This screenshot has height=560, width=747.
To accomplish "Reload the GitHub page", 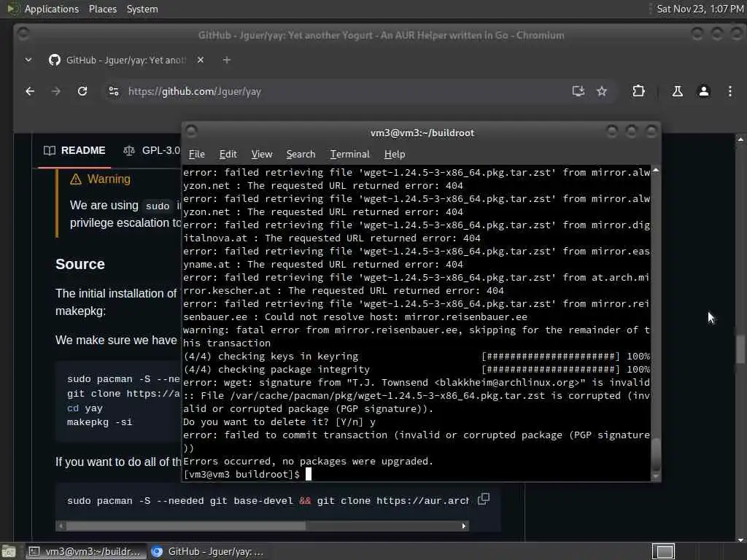I will tap(82, 91).
